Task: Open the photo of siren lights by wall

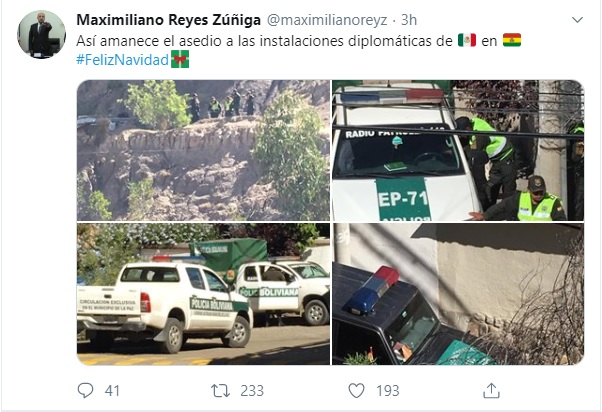Action: click(x=458, y=294)
